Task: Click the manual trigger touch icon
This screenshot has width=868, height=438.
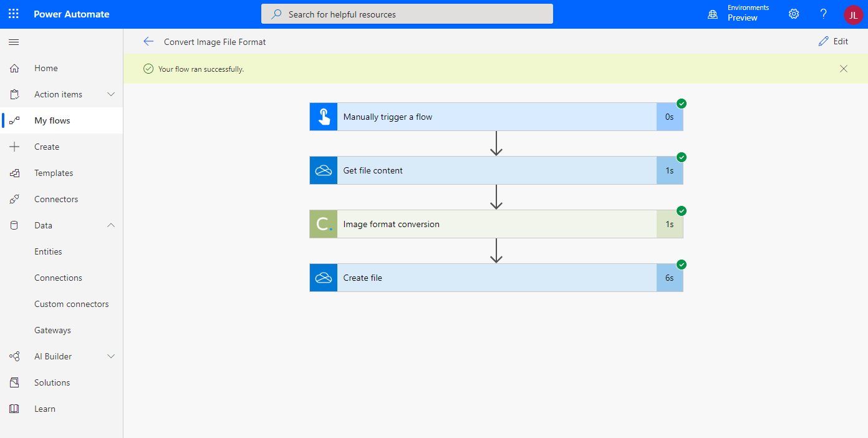Action: click(323, 116)
